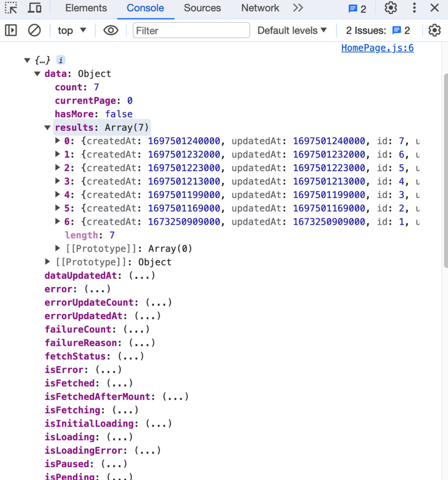
Task: Switch to the Elements tab
Action: 86,8
